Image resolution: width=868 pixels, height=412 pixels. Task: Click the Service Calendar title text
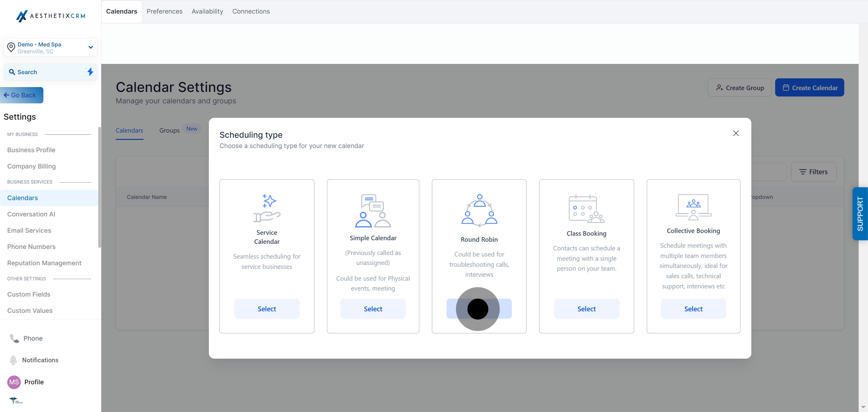tap(267, 237)
